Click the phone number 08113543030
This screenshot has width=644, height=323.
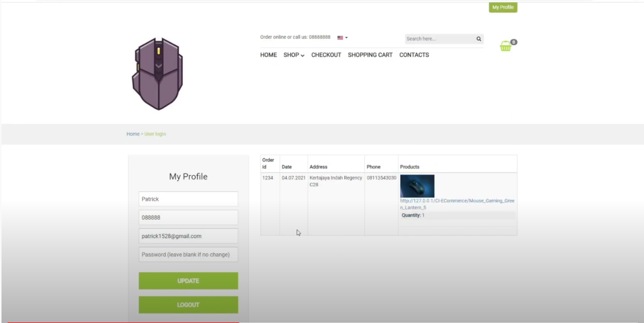(381, 178)
